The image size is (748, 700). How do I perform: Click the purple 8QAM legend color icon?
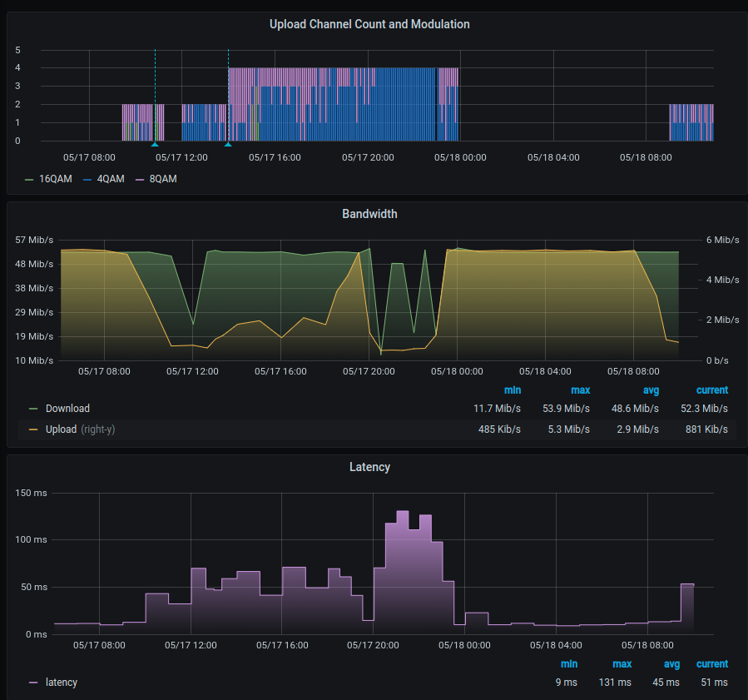click(x=140, y=179)
